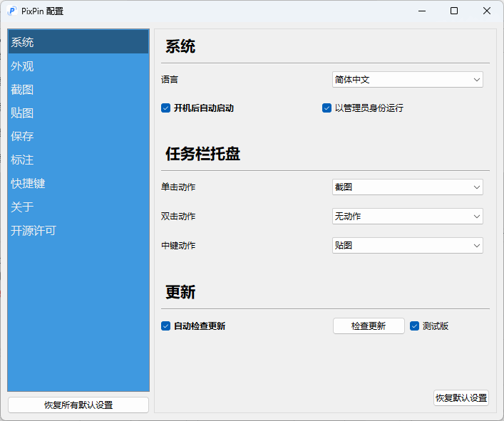Select 快捷键 in the sidebar
504x421 pixels.
tap(29, 184)
